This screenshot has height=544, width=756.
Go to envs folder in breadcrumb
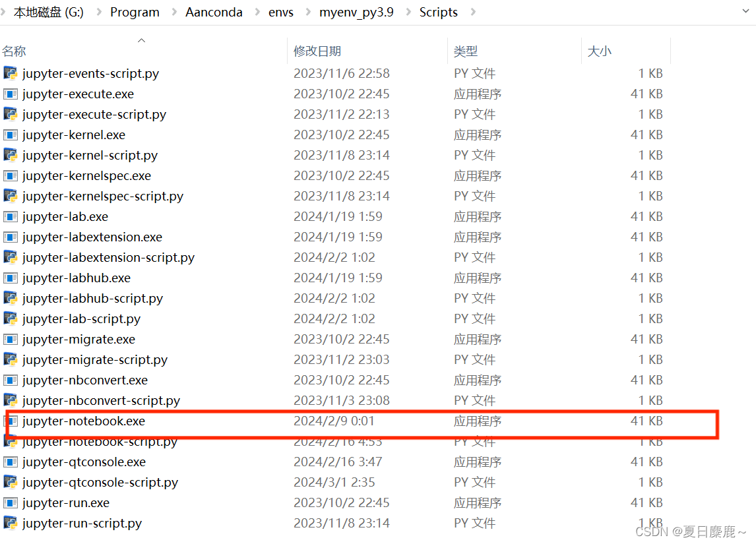click(281, 12)
